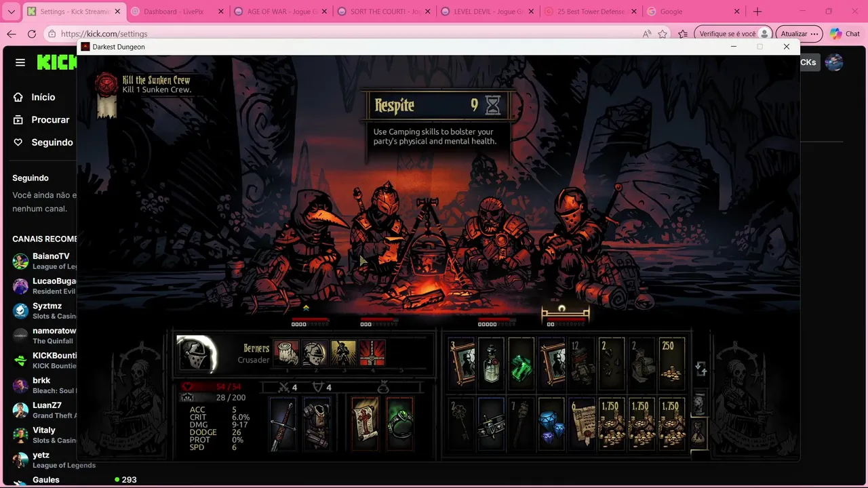The height and width of the screenshot is (488, 868).
Task: Select the bandage stack with count 12
Action: pos(581,363)
